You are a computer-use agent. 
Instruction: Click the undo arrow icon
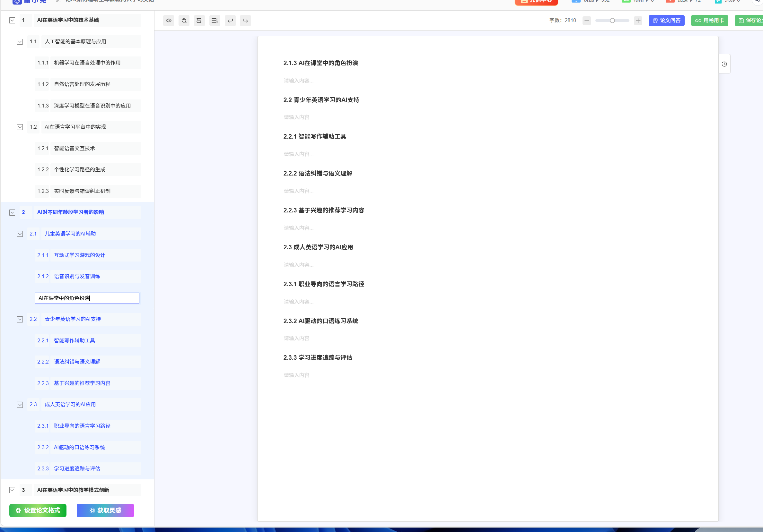[x=230, y=21]
